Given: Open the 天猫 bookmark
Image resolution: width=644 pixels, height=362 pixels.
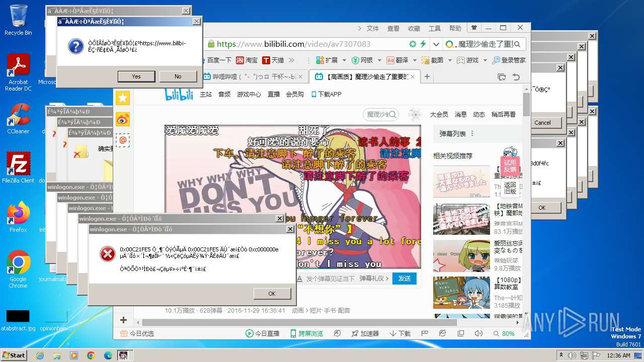Looking at the screenshot, I should click(x=273, y=60).
